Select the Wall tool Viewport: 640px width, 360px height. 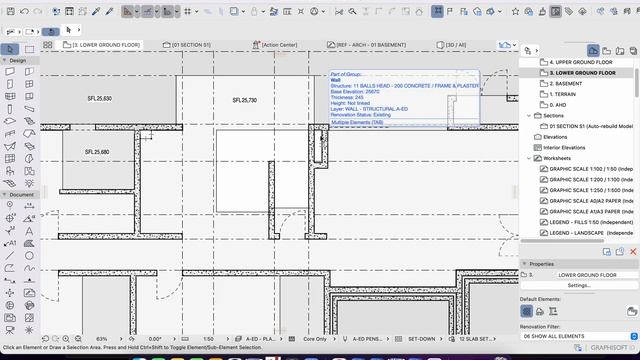[x=10, y=71]
